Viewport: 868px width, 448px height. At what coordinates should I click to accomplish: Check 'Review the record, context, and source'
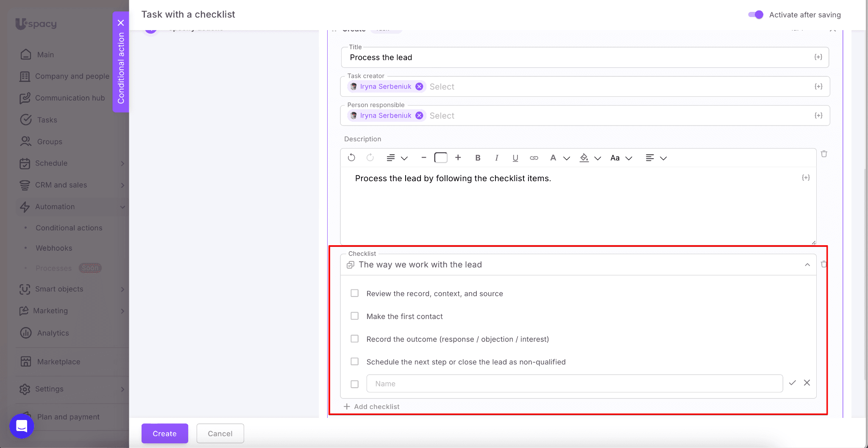[355, 293]
